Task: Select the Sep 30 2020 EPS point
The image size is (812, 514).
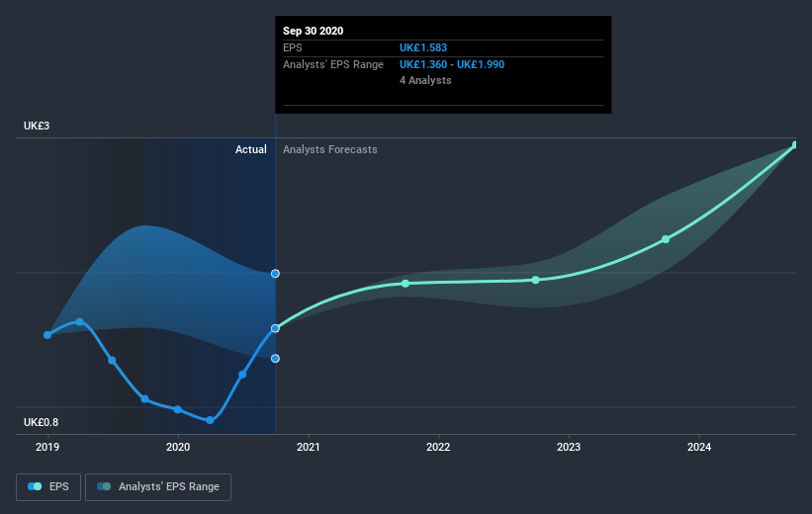Action: pos(276,328)
